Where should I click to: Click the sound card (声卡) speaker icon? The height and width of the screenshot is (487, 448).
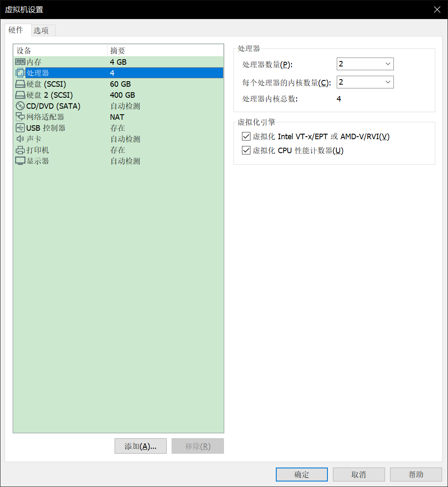click(20, 139)
